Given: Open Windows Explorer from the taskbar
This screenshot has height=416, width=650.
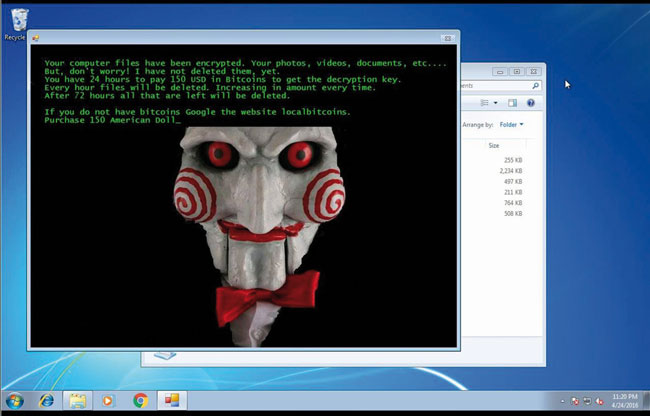Looking at the screenshot, I should [78, 401].
